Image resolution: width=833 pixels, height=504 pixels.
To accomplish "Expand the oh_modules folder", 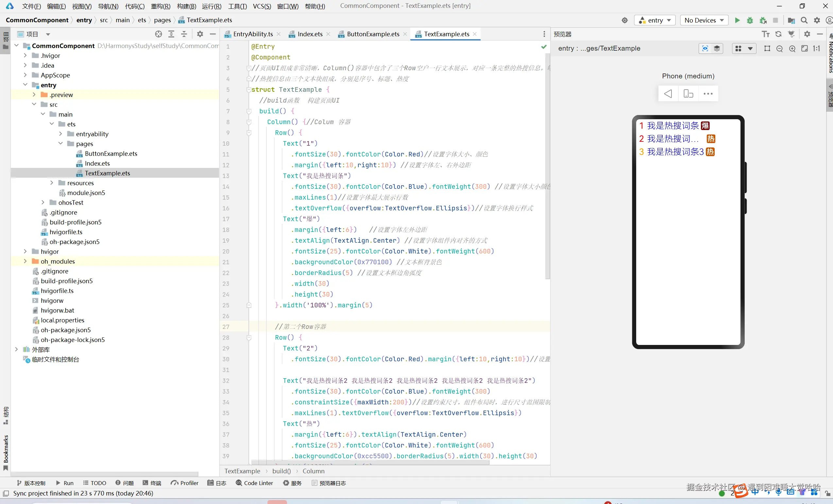I will (x=25, y=261).
